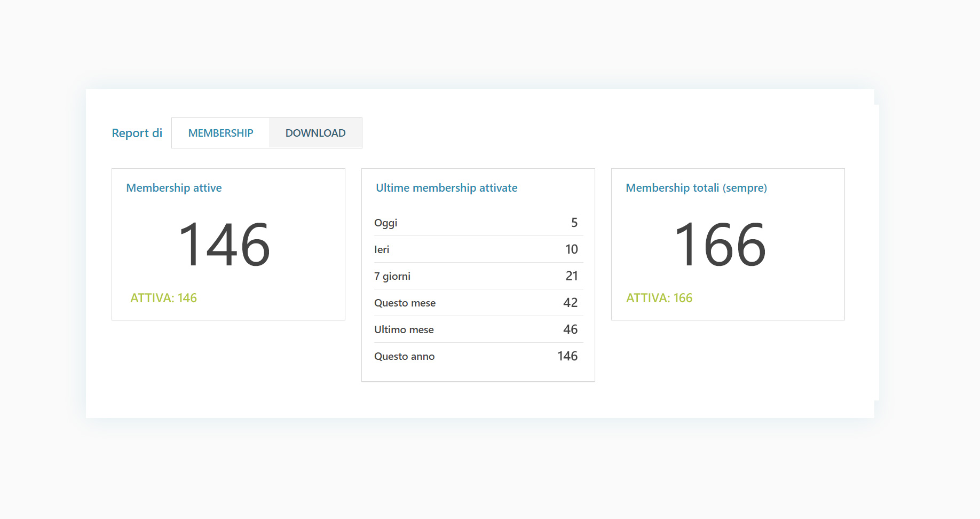Select the 'Membership attive' card title
Image resolution: width=980 pixels, height=519 pixels.
[174, 188]
